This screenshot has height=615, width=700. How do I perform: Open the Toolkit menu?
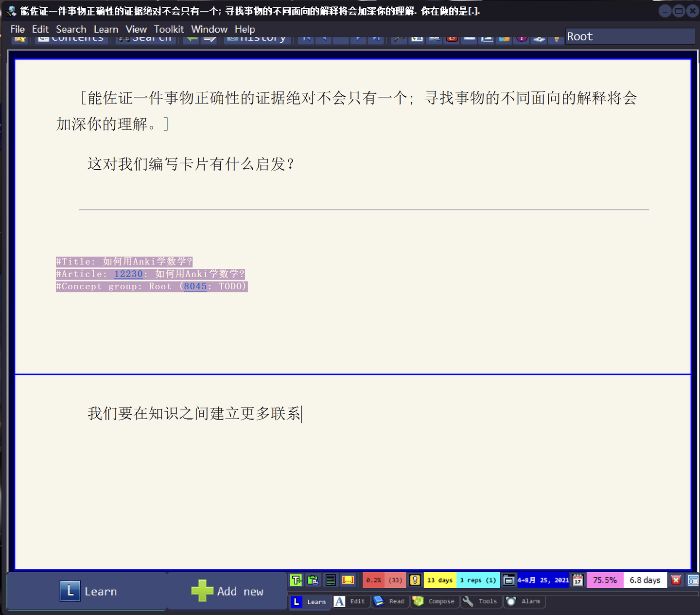point(169,29)
